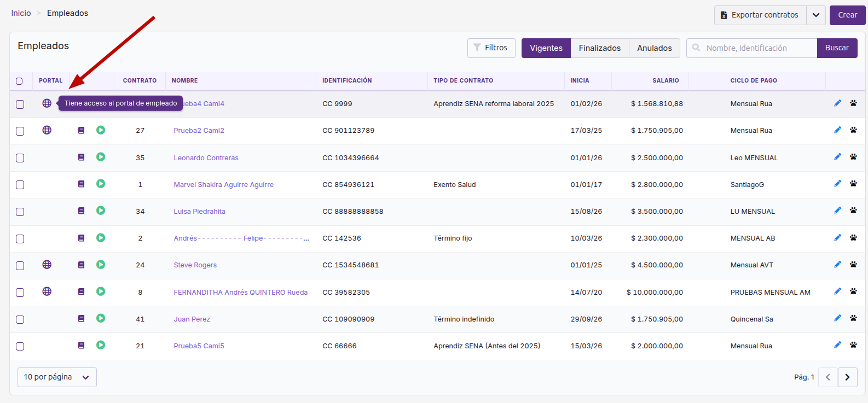Mark the checkbox for Steve Rogers row
The image size is (868, 403).
click(x=20, y=266)
